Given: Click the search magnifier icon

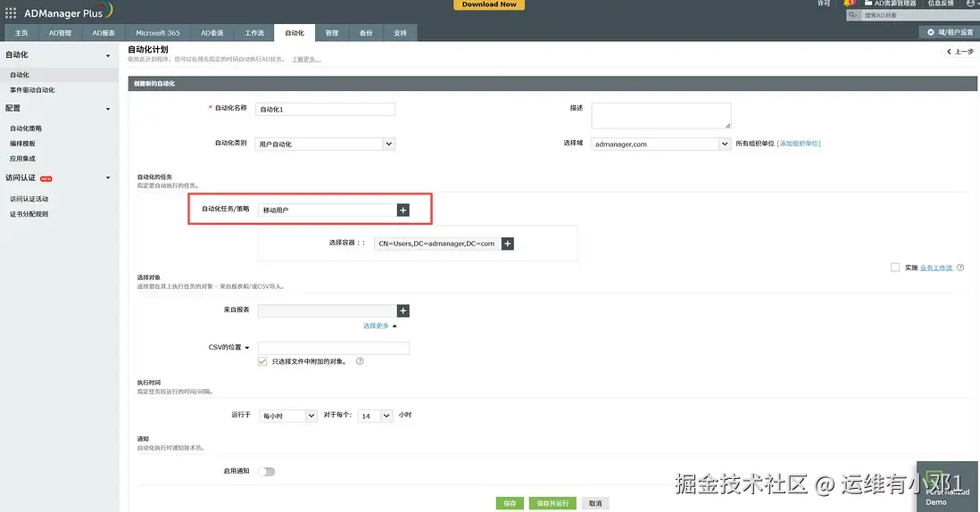Looking at the screenshot, I should coord(852,15).
